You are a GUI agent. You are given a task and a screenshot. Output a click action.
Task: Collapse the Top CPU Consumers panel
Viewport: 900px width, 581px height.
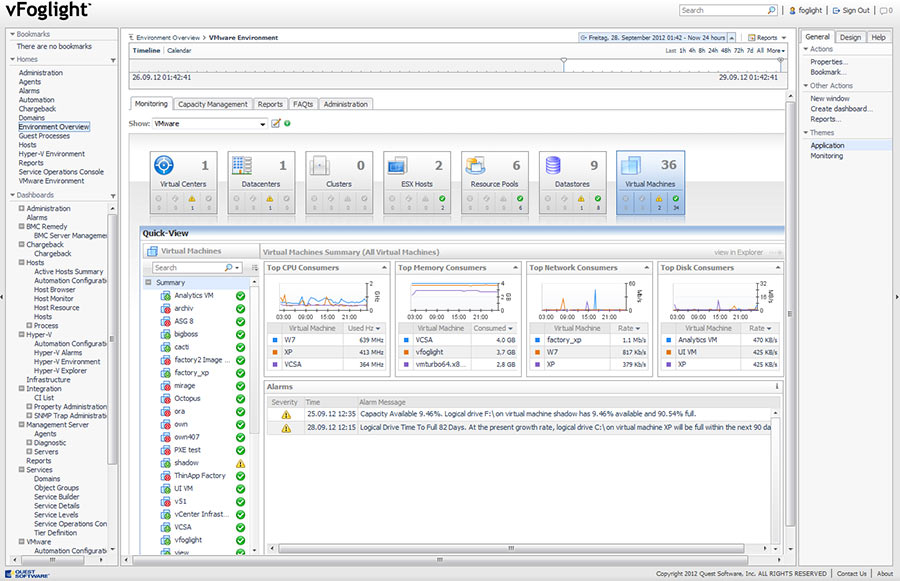tap(384, 268)
